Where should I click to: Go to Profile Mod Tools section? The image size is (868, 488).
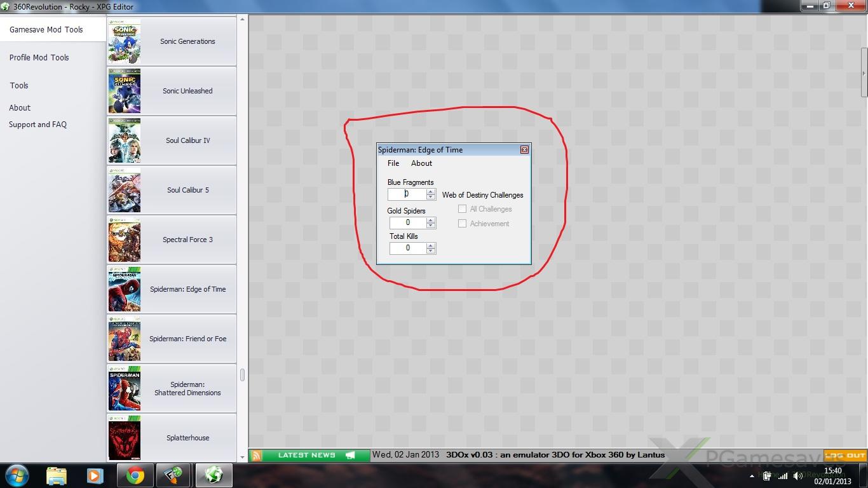39,57
